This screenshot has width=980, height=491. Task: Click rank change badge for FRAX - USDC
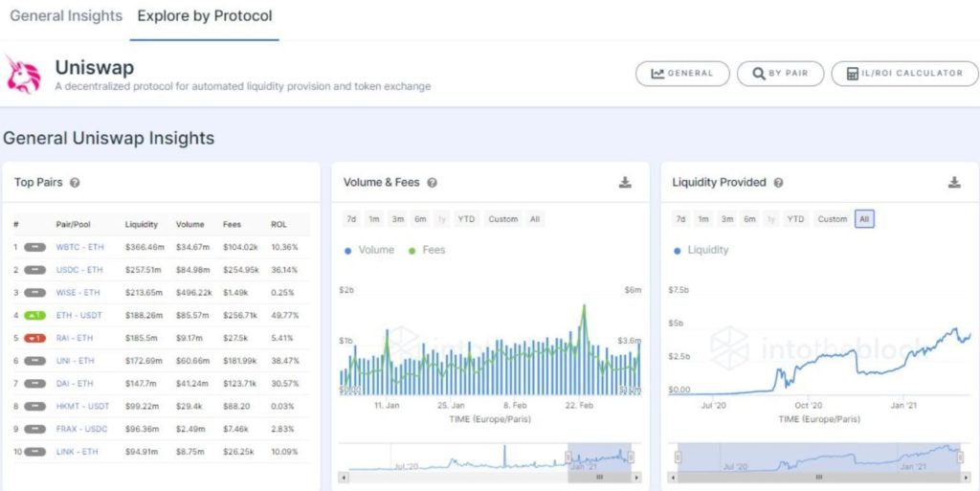pyautogui.click(x=35, y=429)
